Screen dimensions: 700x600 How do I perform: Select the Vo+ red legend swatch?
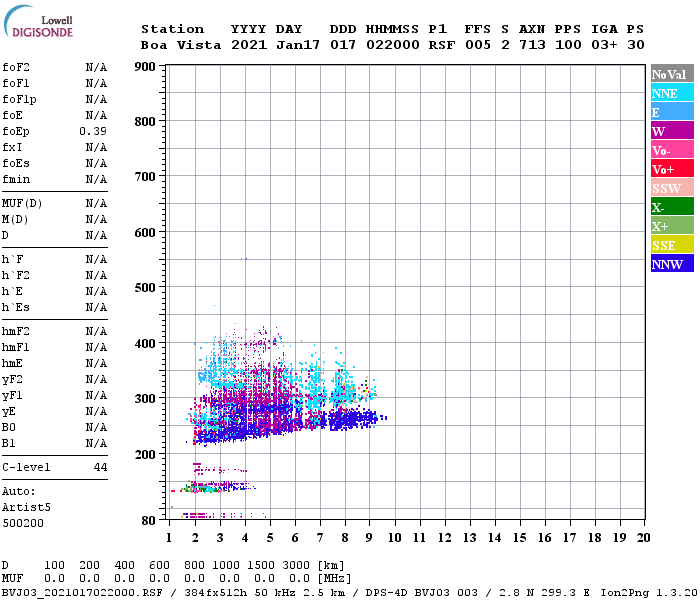pos(672,169)
